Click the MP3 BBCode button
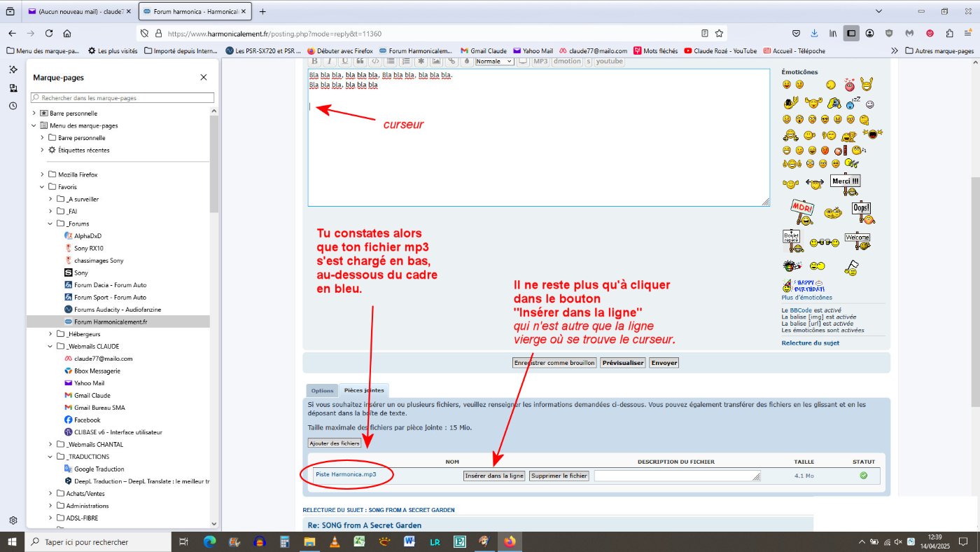 540,61
